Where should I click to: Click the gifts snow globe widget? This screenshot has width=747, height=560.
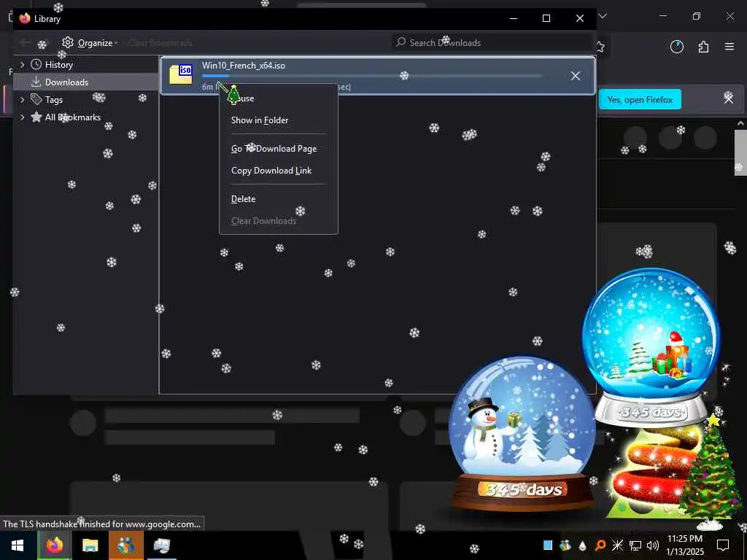[x=651, y=346]
